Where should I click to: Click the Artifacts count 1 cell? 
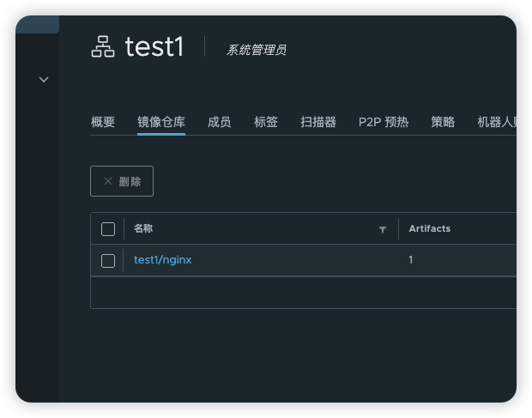point(411,260)
